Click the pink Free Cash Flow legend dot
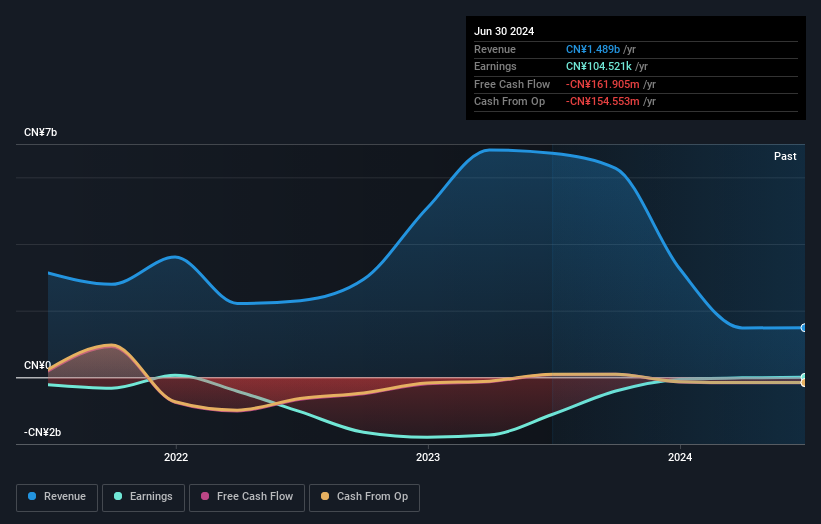Screen dimensions: 821x524 (x=205, y=496)
